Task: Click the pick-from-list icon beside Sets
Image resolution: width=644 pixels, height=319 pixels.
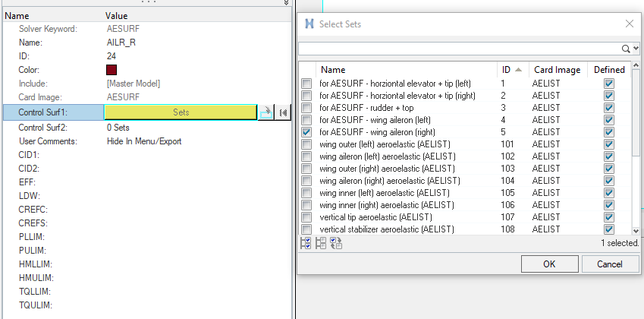Action: pos(265,112)
